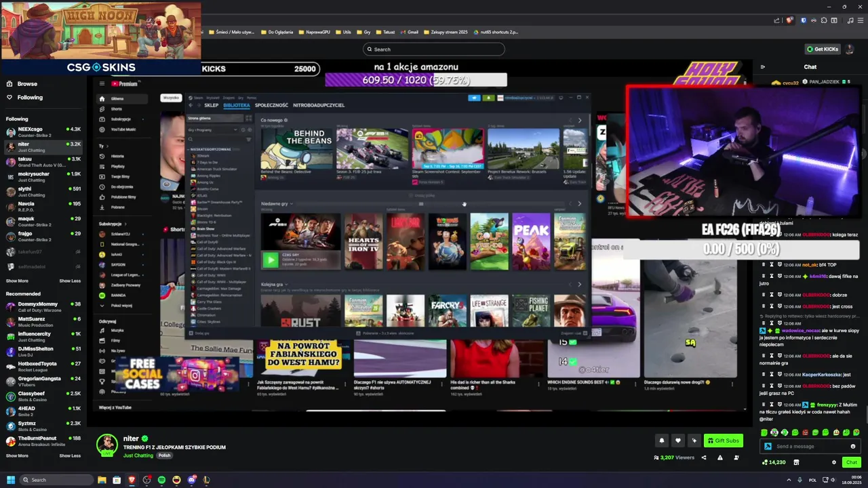Click the Browse icon in Kick sidebar
This screenshot has height=488, width=868.
pyautogui.click(x=9, y=84)
